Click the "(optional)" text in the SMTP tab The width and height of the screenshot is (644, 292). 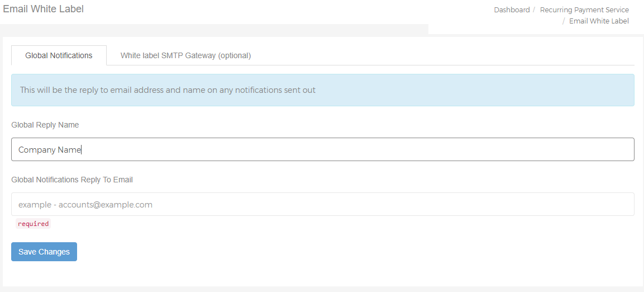click(x=235, y=55)
